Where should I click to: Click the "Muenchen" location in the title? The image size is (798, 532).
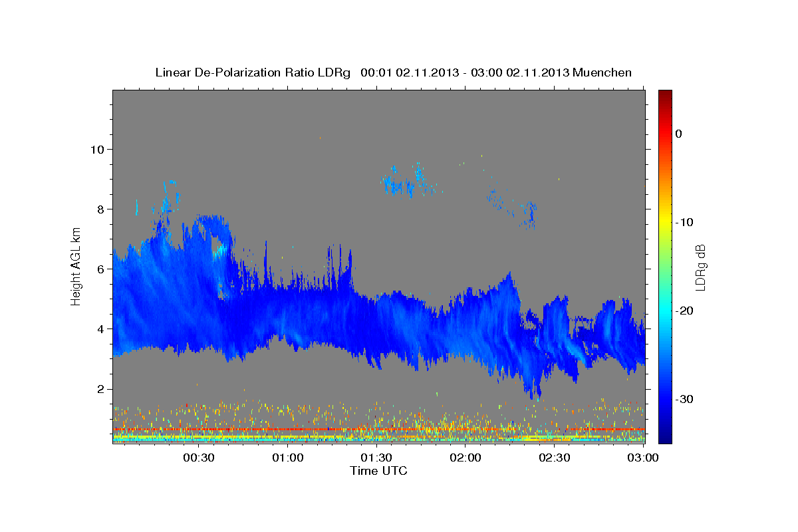coord(603,72)
